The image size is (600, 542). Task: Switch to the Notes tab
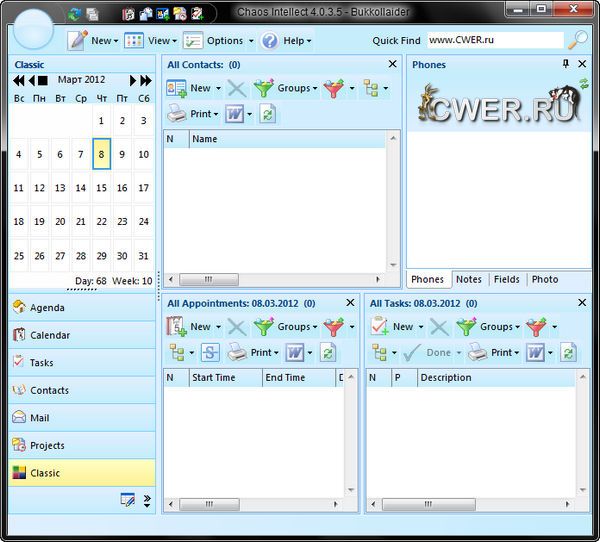pyautogui.click(x=468, y=279)
